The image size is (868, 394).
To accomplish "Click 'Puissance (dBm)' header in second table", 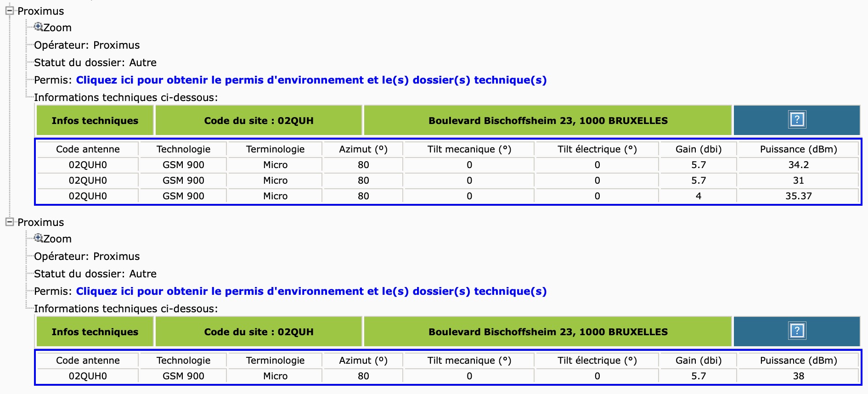I will pos(798,360).
